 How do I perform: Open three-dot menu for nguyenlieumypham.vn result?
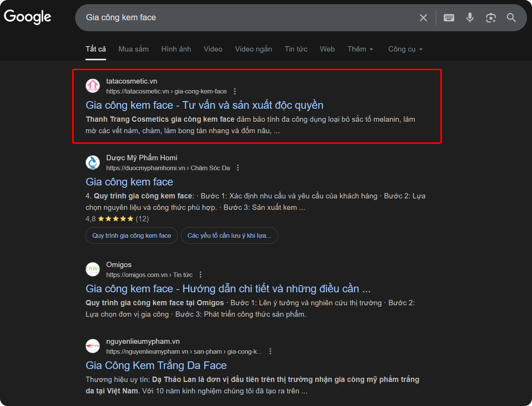point(270,351)
